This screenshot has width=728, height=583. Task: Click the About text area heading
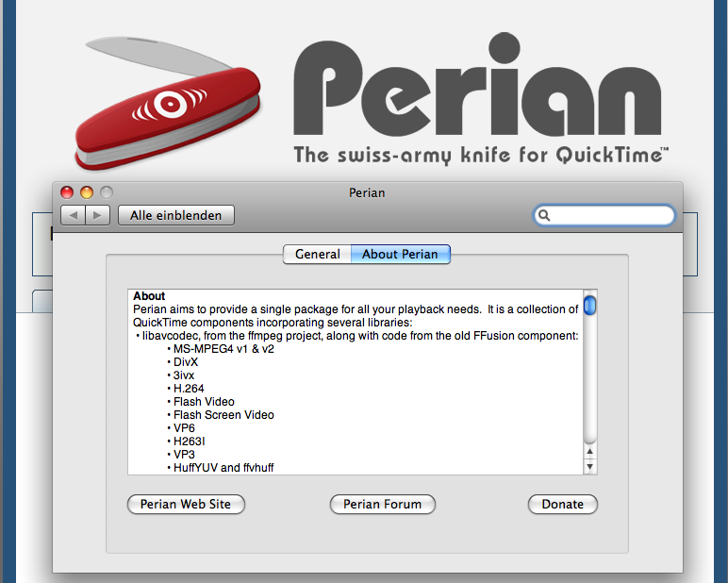(149, 296)
